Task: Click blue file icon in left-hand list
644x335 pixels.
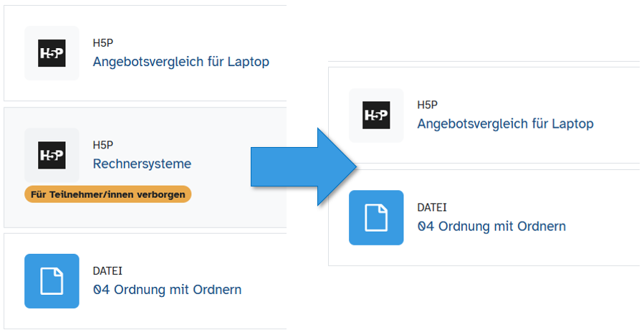Action: coord(52,280)
